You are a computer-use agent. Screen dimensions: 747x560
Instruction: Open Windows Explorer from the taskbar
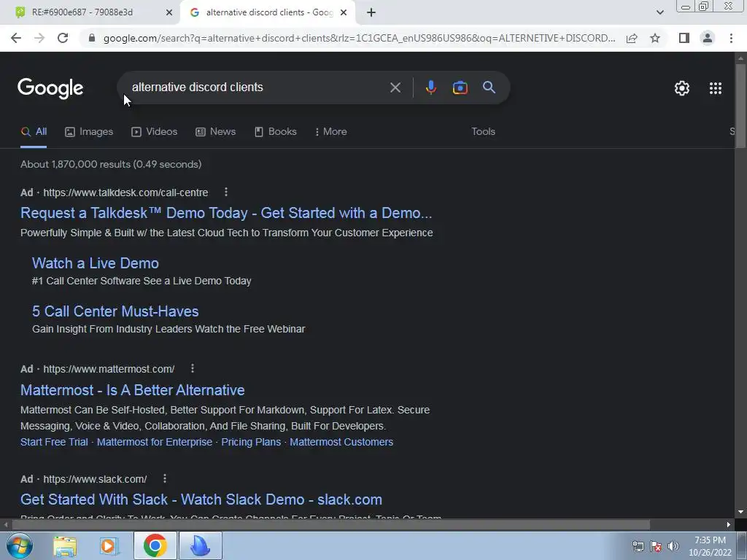[65, 546]
